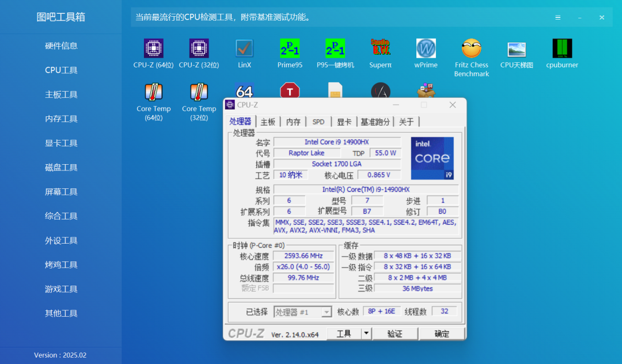The image size is (622, 364).
Task: Select 显卡工具 in the sidebar
Action: tap(60, 143)
